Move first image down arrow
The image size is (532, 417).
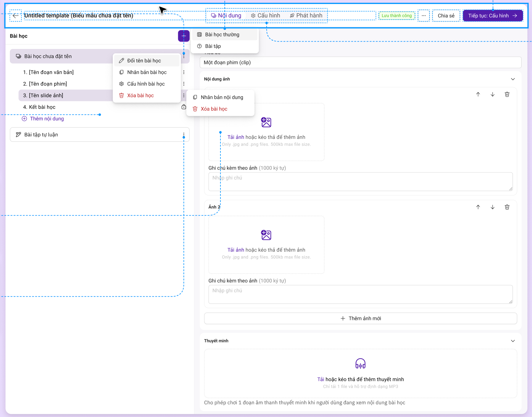(x=493, y=94)
